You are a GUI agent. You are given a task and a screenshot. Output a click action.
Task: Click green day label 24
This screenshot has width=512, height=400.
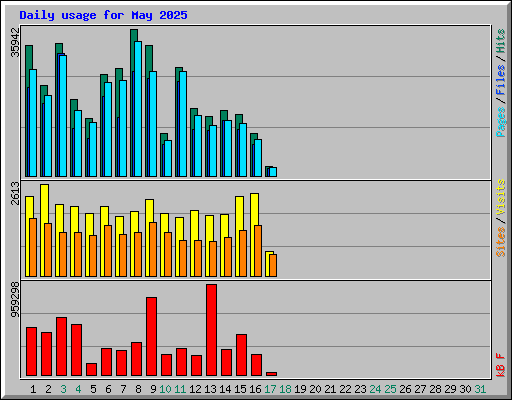(375, 389)
